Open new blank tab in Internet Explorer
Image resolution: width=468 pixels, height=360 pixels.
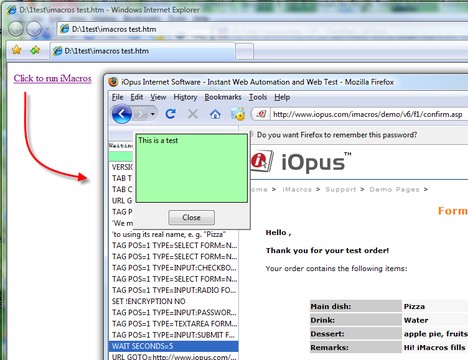coord(245,52)
